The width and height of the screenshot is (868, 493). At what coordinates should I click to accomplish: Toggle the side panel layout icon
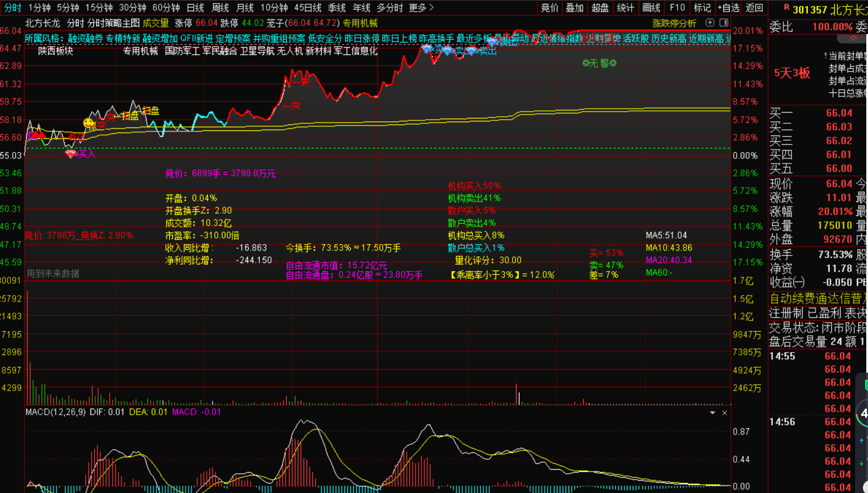(724, 23)
